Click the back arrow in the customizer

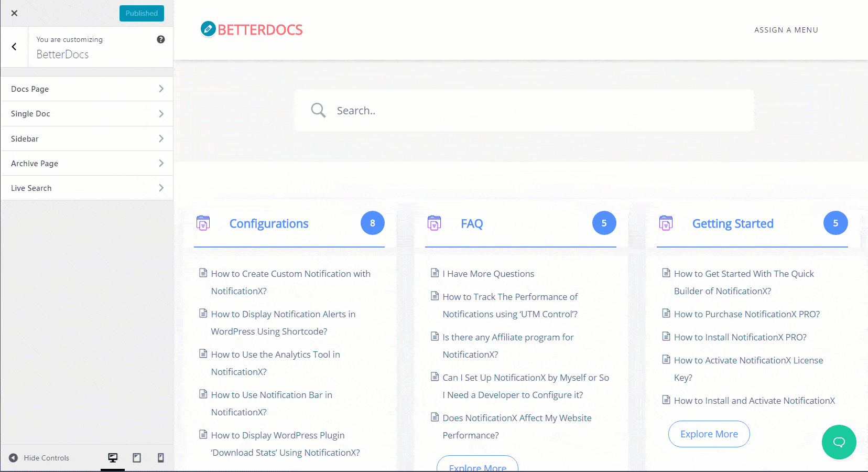14,47
